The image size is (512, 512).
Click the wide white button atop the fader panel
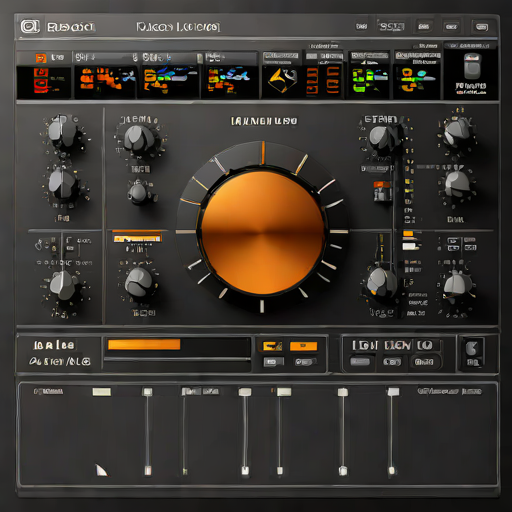pos(102,392)
